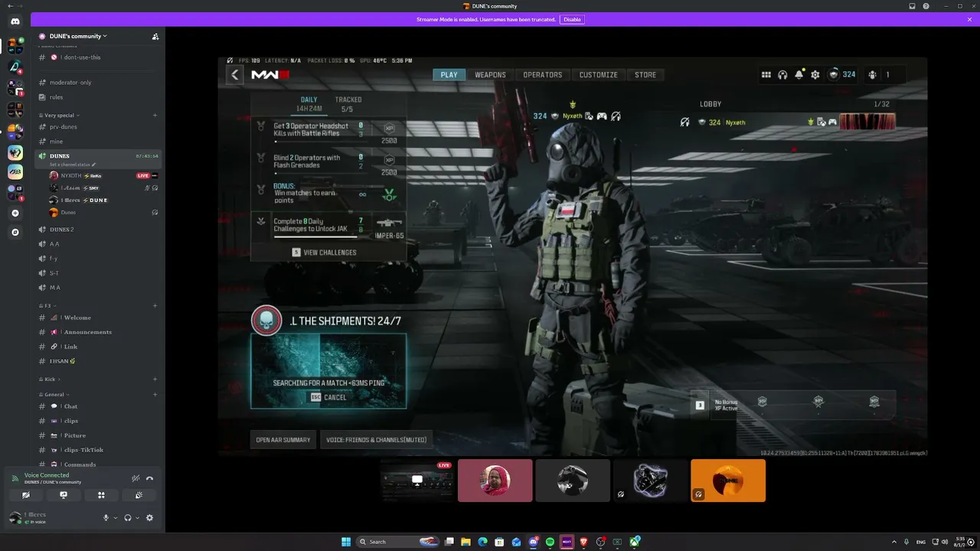Open the in-game notifications bell
The width and height of the screenshot is (980, 551).
(799, 75)
